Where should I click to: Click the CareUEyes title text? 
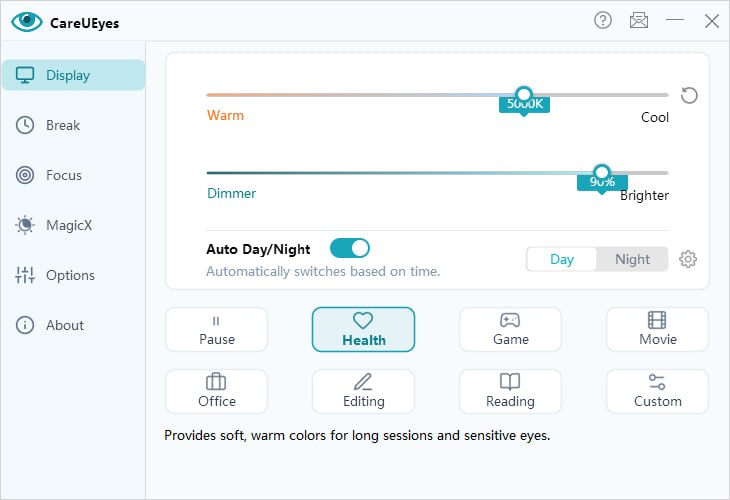pos(85,23)
